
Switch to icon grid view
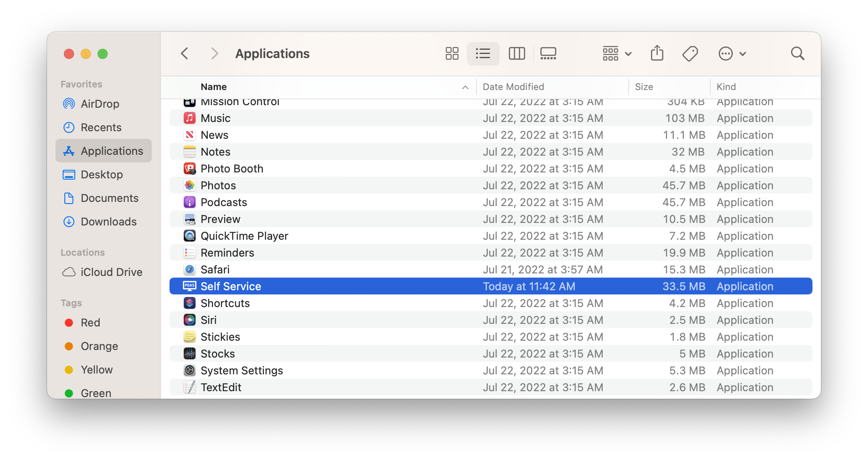coord(452,53)
